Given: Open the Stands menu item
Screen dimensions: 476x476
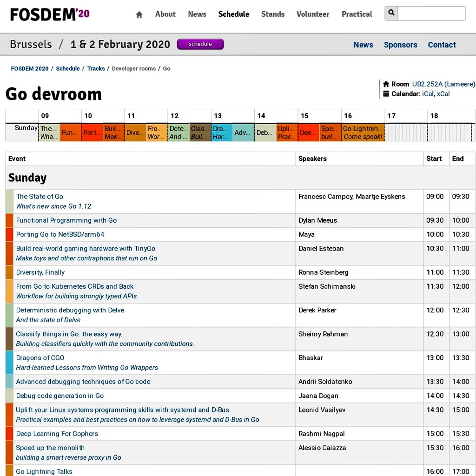Looking at the screenshot, I should point(273,14).
